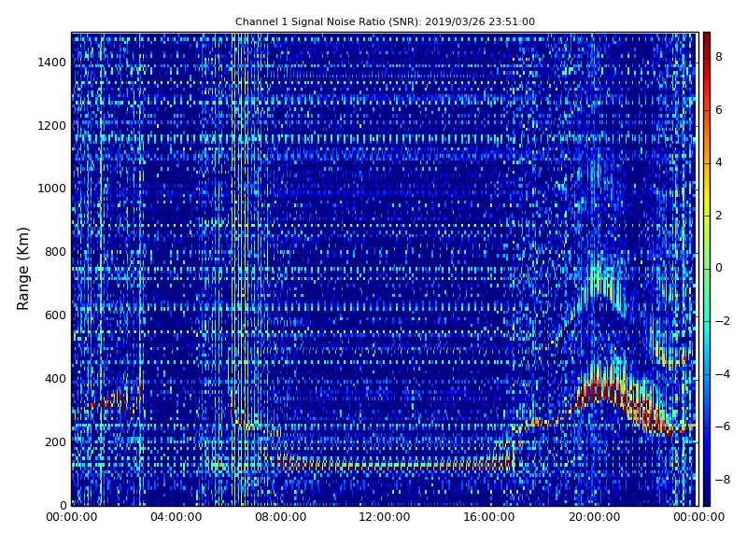747x560 pixels.
Task: Click the 800 tick label on the range axis
Action: [x=55, y=252]
